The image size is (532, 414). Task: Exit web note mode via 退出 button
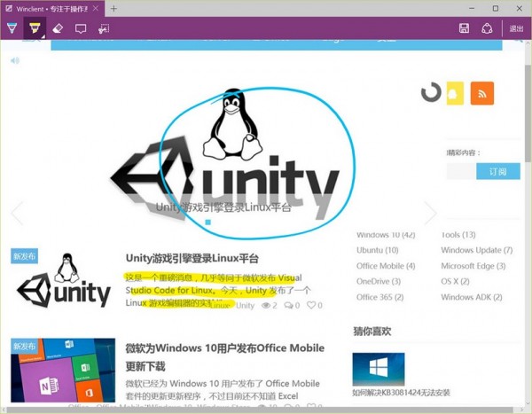click(516, 28)
